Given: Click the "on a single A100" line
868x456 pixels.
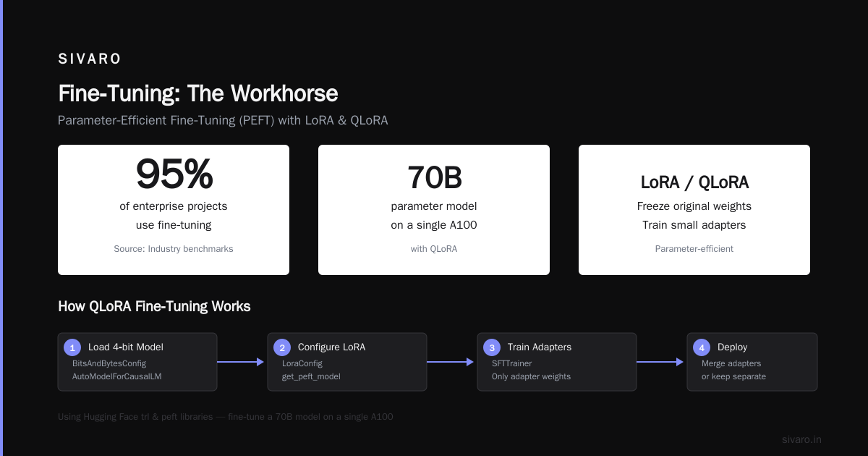Looking at the screenshot, I should click(x=434, y=225).
